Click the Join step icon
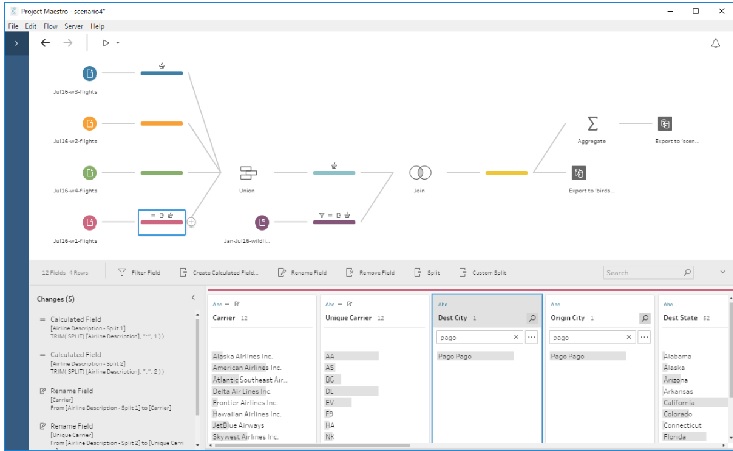733x451 pixels. 420,172
